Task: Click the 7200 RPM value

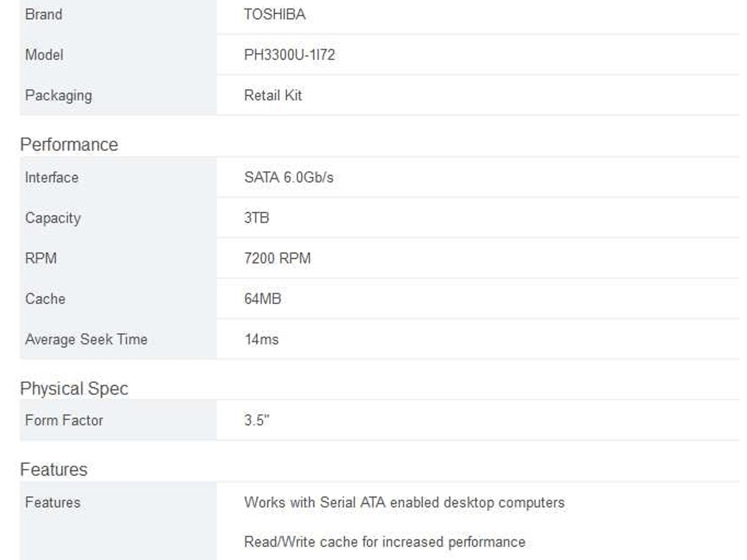Action: (x=277, y=258)
